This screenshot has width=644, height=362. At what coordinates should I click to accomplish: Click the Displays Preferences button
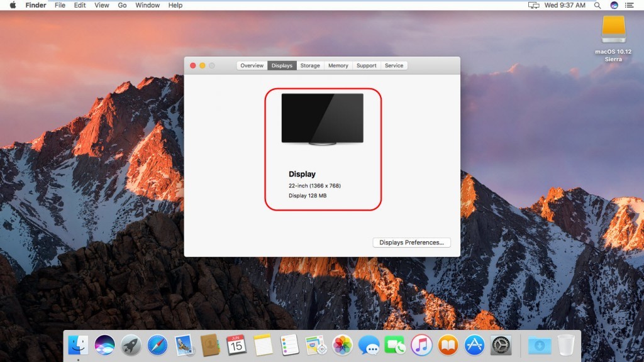(411, 242)
